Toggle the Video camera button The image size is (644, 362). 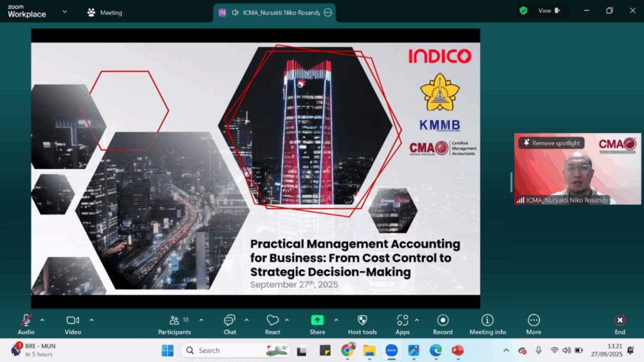coord(73,324)
